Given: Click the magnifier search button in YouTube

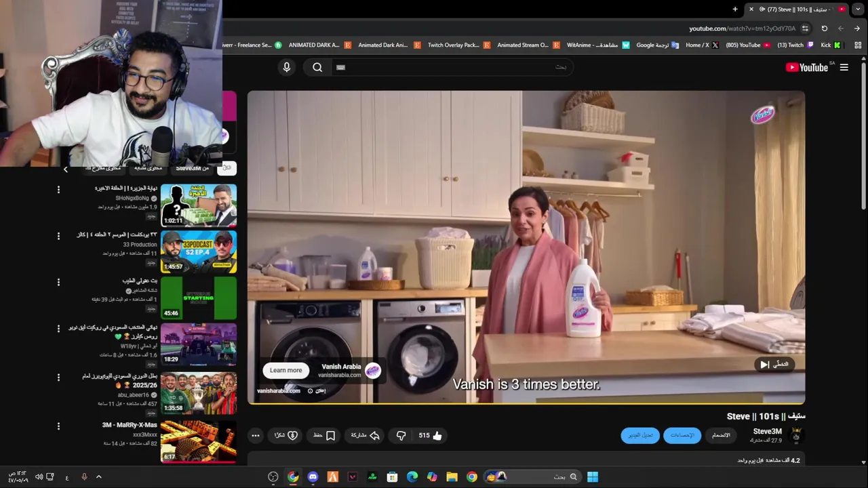Looking at the screenshot, I should (317, 67).
